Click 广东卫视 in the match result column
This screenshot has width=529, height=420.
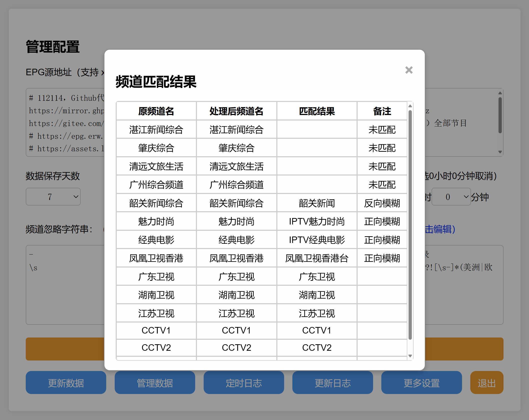pos(317,276)
